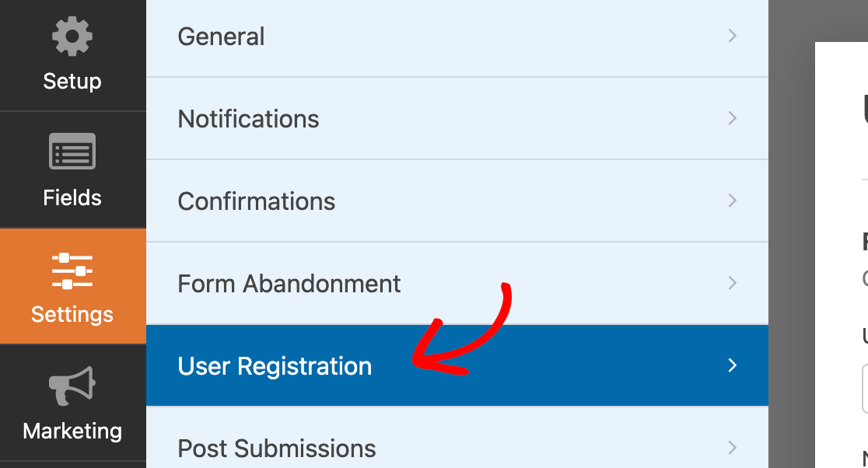
Task: Click the Fields label in the sidebar
Action: tap(72, 197)
